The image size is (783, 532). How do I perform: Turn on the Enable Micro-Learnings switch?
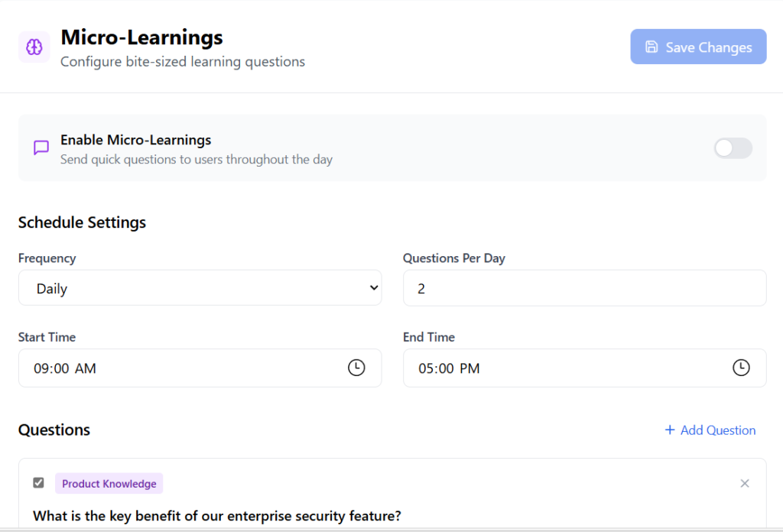point(733,148)
